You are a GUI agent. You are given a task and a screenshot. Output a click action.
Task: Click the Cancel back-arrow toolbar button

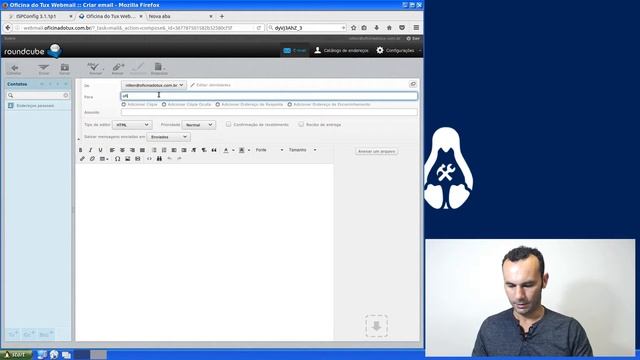14,69
